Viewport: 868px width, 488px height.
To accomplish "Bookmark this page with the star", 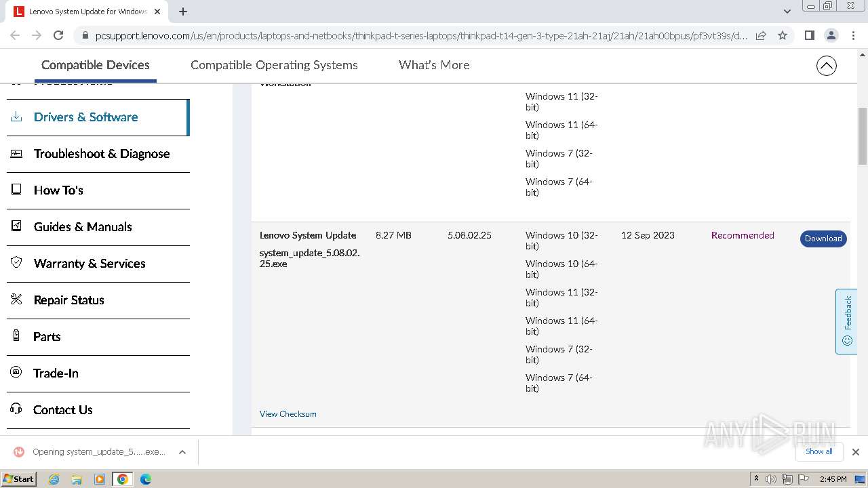I will point(783,35).
